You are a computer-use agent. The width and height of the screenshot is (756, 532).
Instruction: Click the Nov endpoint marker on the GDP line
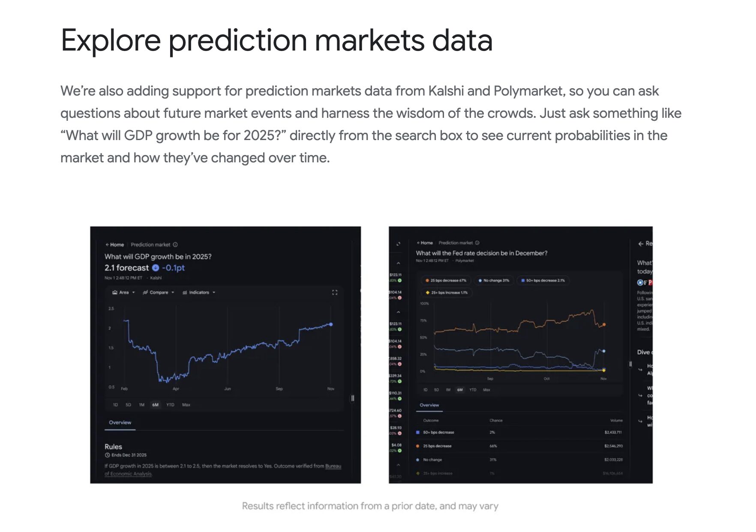point(331,324)
